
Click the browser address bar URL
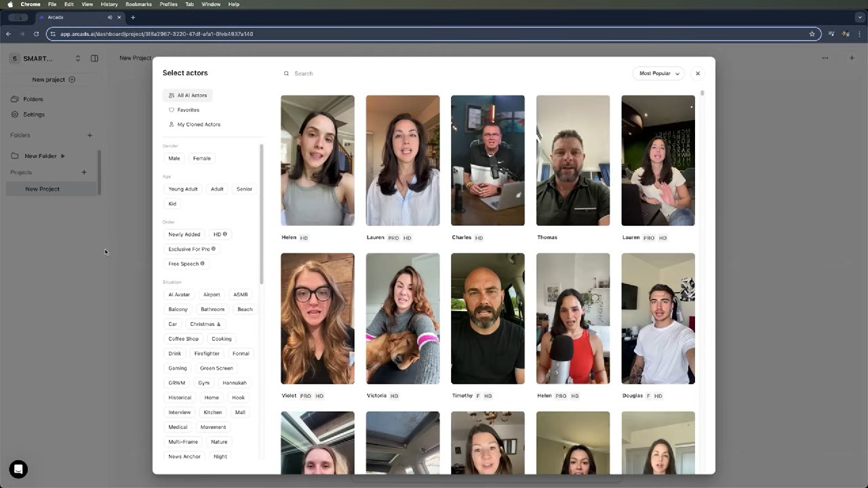157,34
